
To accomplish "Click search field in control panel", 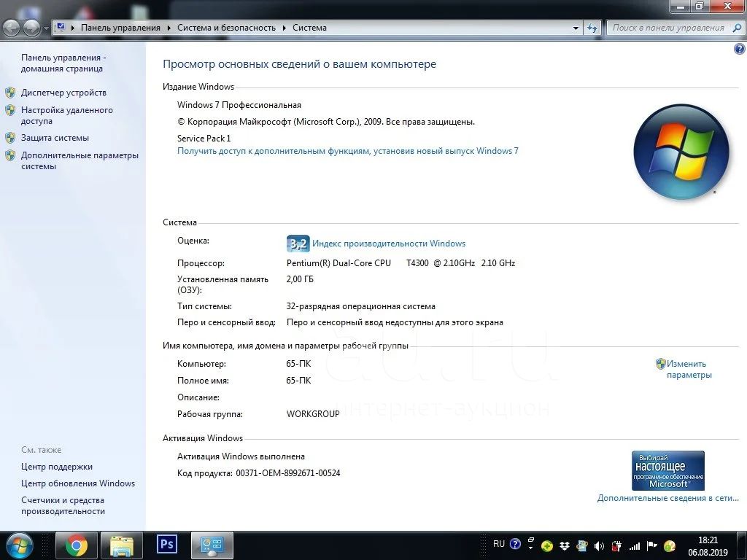I will [x=668, y=28].
